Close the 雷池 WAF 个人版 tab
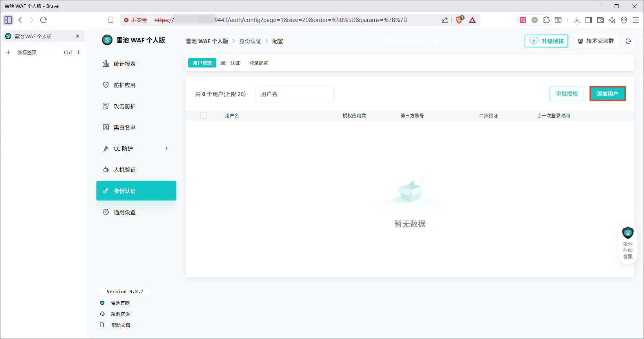644x339 pixels. pyautogui.click(x=78, y=36)
